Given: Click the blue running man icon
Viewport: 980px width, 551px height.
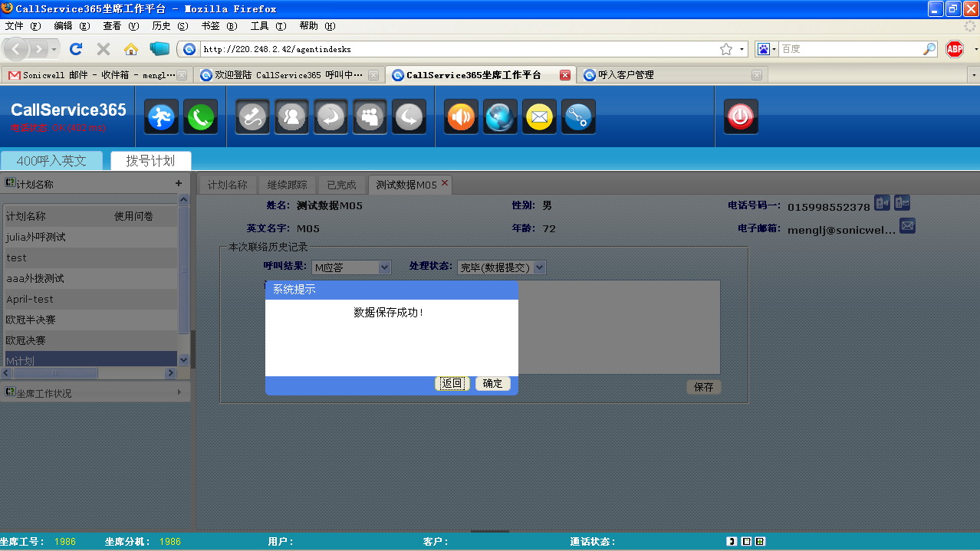Looking at the screenshot, I should pyautogui.click(x=161, y=117).
